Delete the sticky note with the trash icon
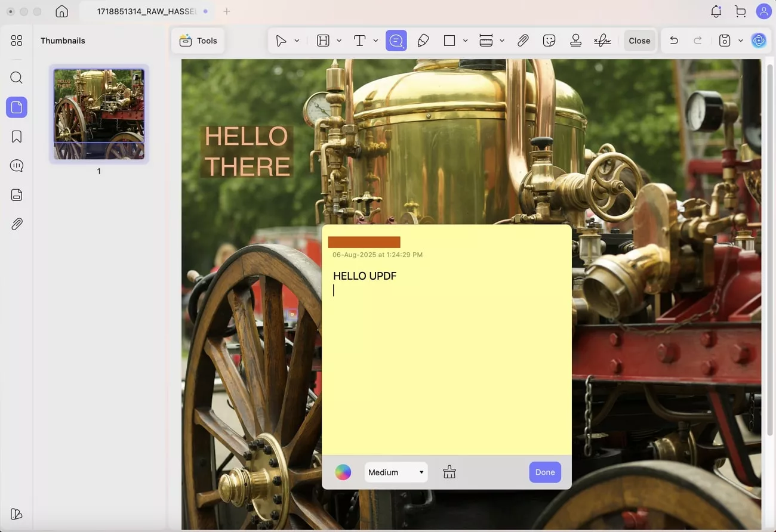The height and width of the screenshot is (532, 776). tap(449, 472)
